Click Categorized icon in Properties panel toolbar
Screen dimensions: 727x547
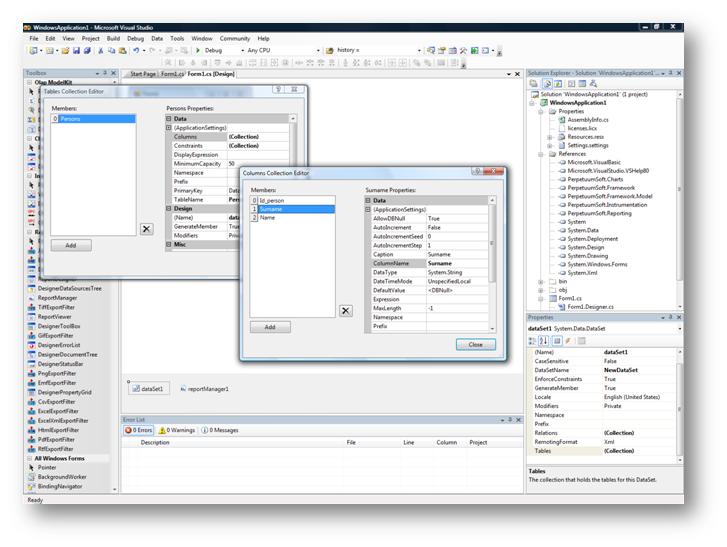[532, 341]
